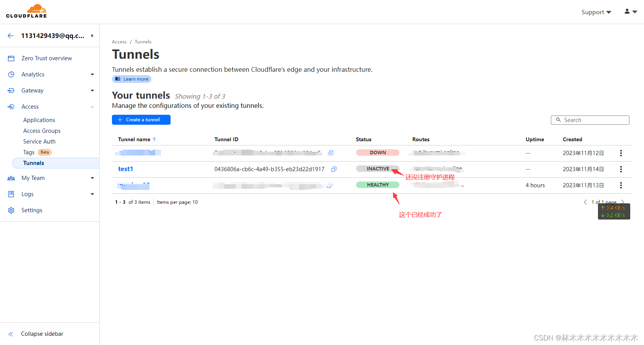Open actions menu for the test1 row
The height and width of the screenshot is (345, 644).
[x=621, y=169]
